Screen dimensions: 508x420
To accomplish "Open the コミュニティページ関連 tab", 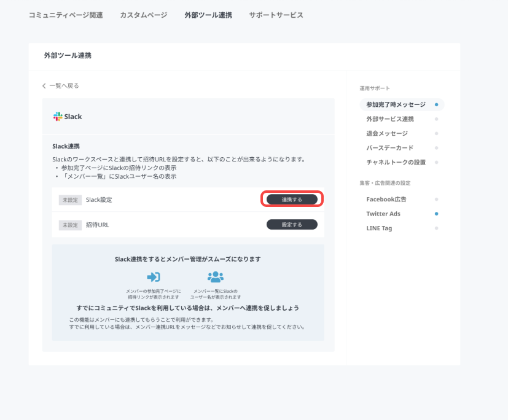I will [66, 15].
